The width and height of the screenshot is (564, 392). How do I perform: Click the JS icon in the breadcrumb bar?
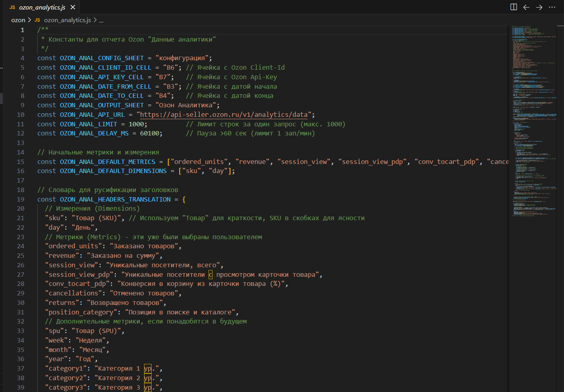(x=37, y=20)
